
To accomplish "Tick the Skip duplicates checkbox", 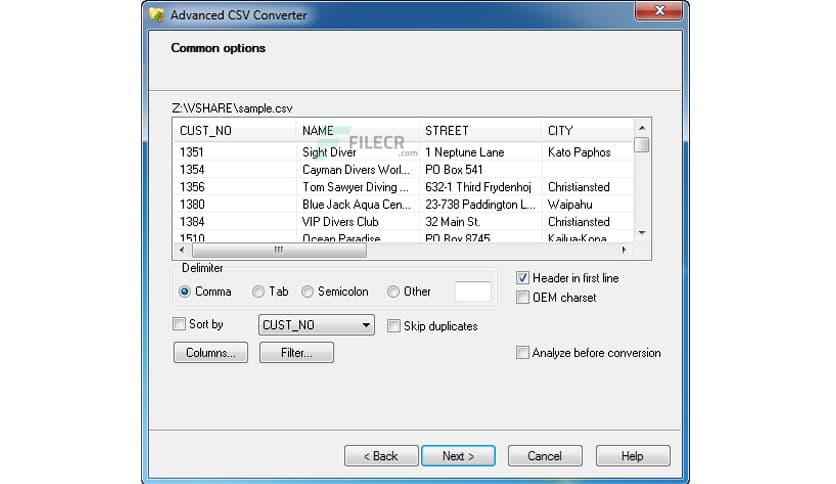I will point(393,326).
